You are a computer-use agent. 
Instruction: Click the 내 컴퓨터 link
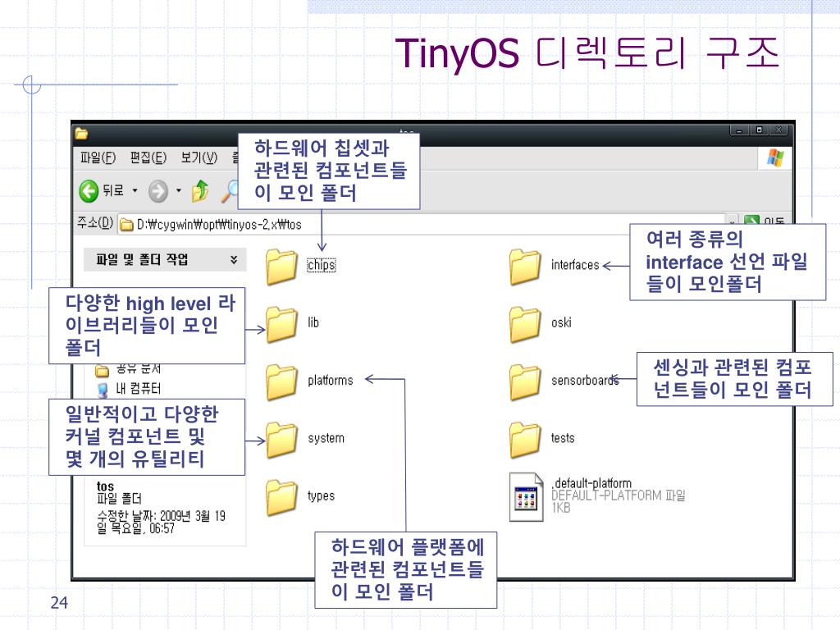[138, 388]
